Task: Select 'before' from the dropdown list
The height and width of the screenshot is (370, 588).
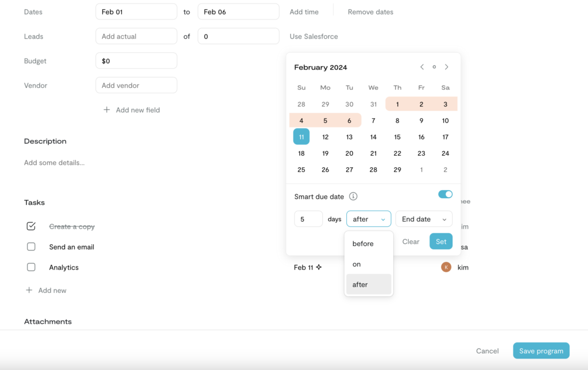Action: click(363, 244)
